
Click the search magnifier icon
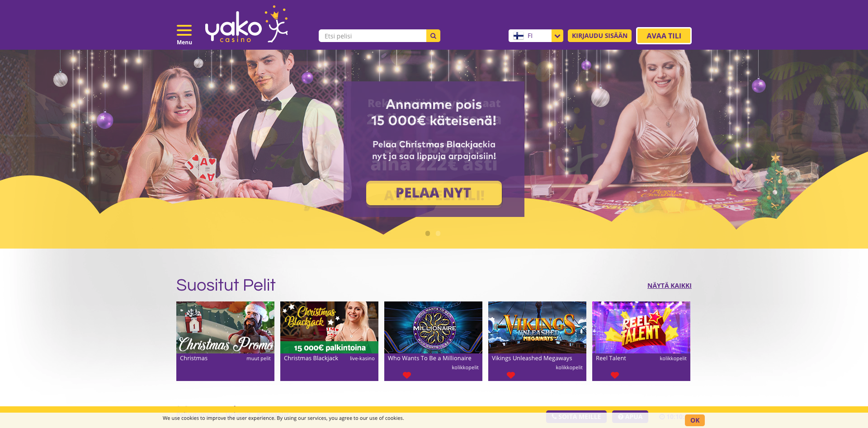(x=433, y=36)
